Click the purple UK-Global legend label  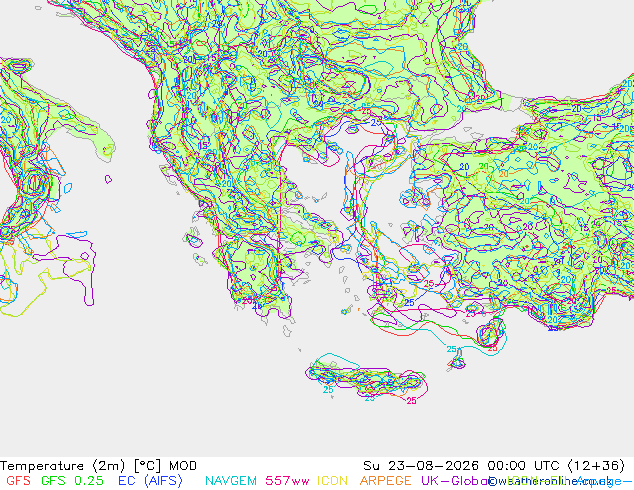pos(455,481)
